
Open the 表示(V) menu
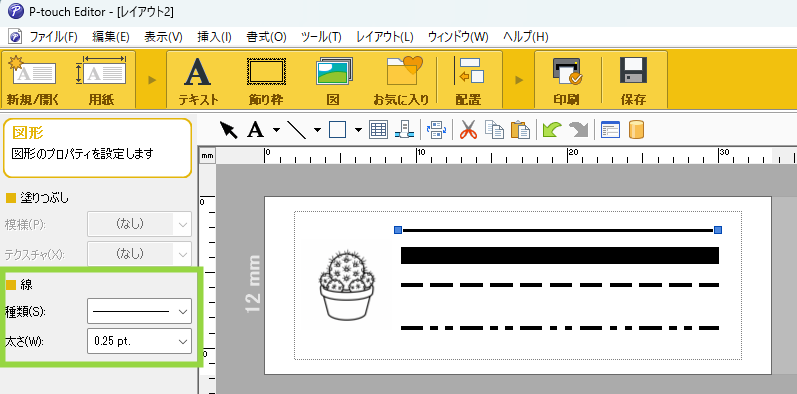point(163,37)
